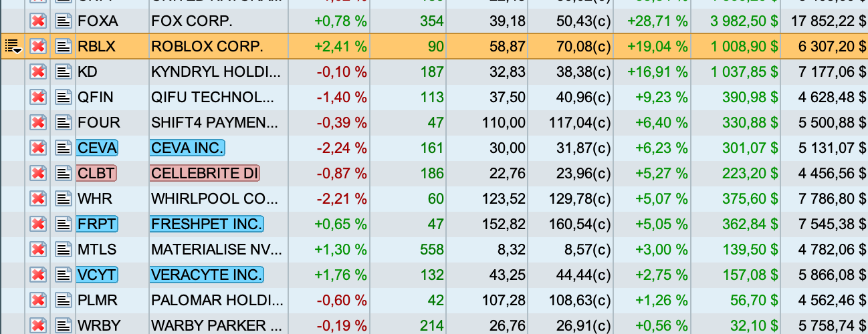Click VCYT entry price 43,25
This screenshot has height=334, width=868.
coord(506,275)
